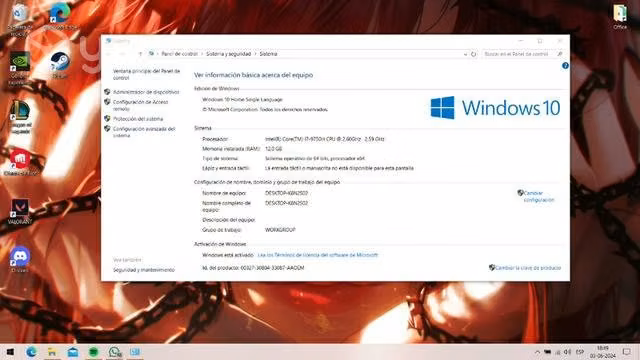Click Cambiar la clave de producto
Viewport: 640px width, 360px height.
[528, 268]
